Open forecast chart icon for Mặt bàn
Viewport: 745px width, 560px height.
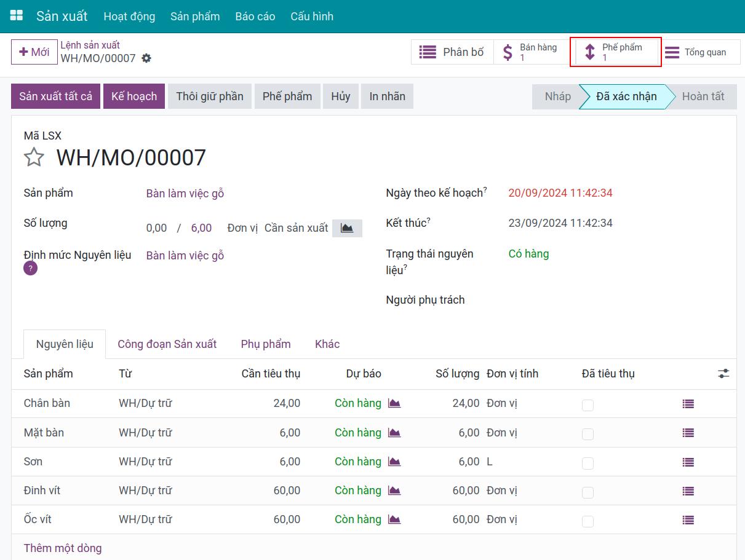click(x=394, y=433)
